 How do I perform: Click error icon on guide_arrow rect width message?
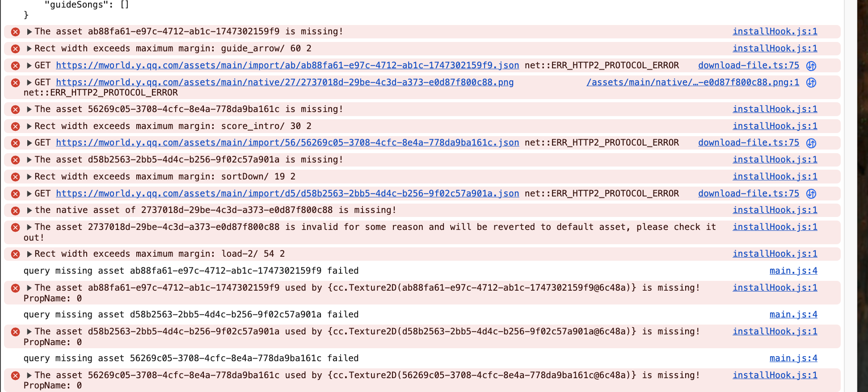pyautogui.click(x=15, y=49)
